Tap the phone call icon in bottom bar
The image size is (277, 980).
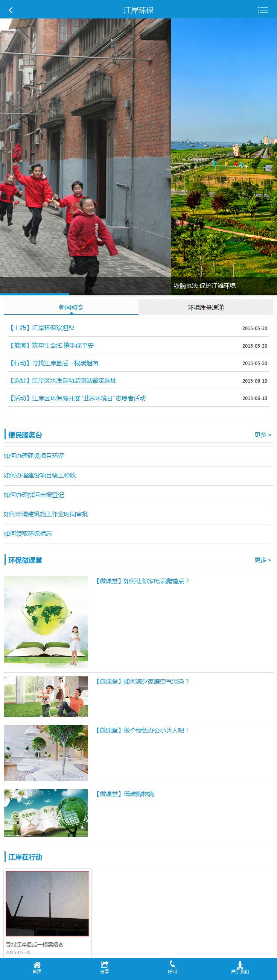tap(172, 964)
